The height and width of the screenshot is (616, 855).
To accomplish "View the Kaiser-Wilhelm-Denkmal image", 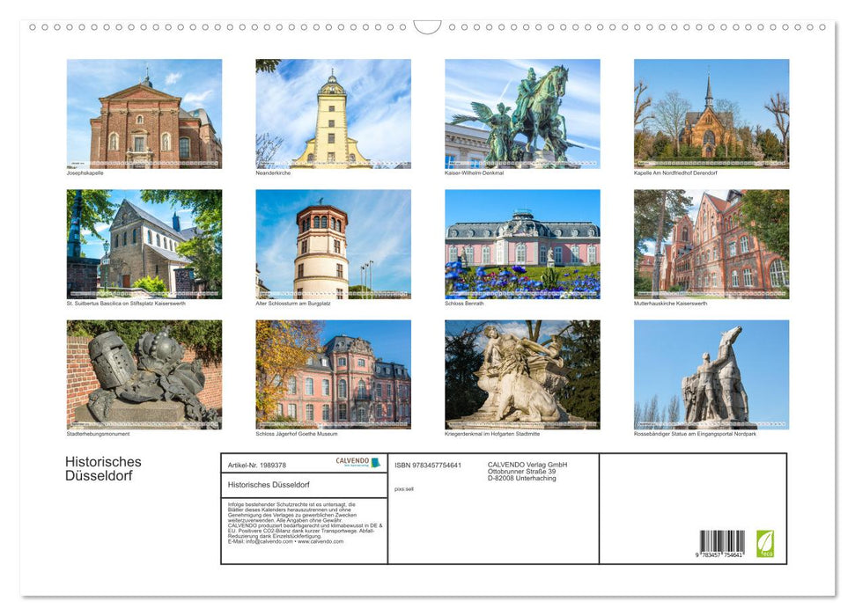I will [x=522, y=112].
